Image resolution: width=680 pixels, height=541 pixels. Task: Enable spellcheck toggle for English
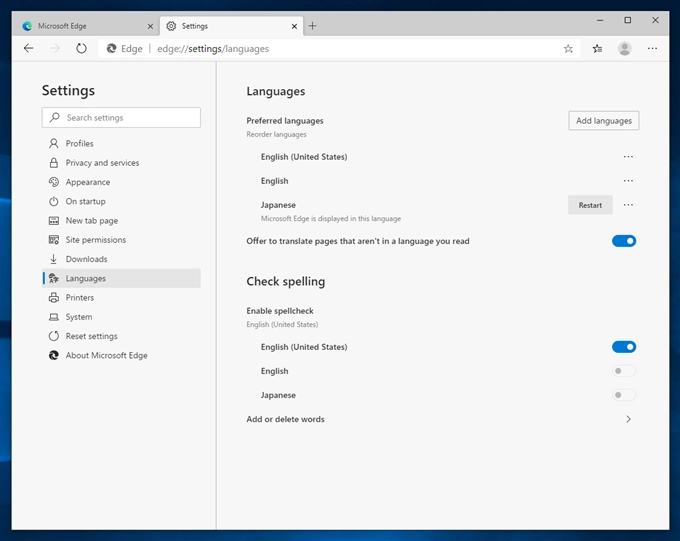(x=624, y=371)
